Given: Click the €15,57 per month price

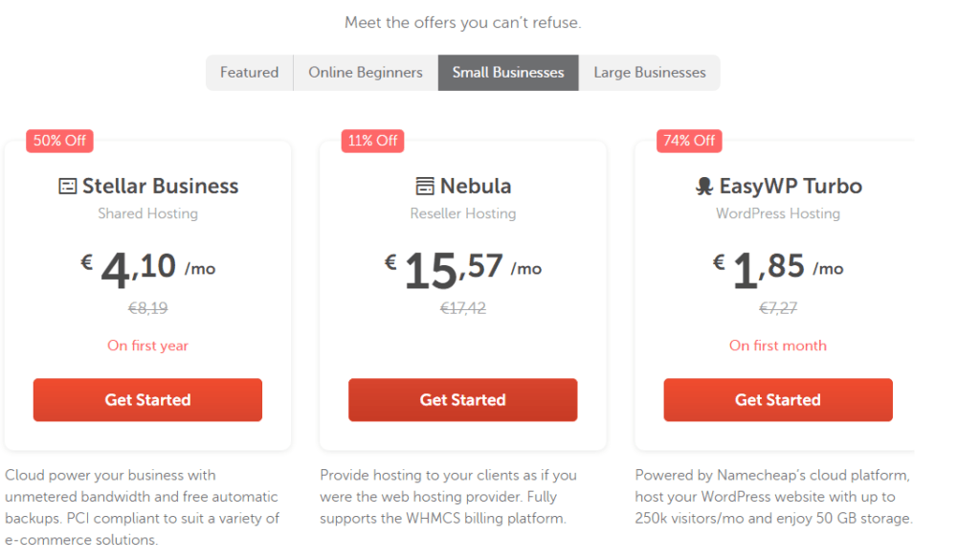Looking at the screenshot, I should tap(463, 269).
